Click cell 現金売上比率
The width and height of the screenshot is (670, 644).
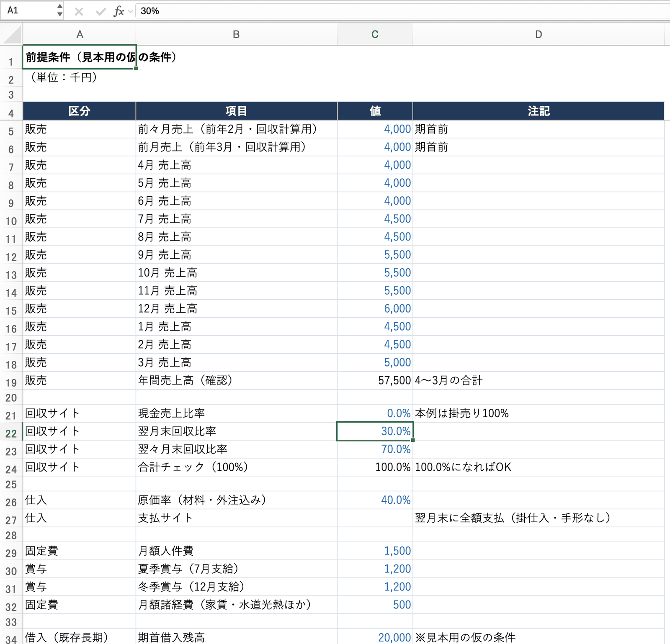[x=236, y=413]
